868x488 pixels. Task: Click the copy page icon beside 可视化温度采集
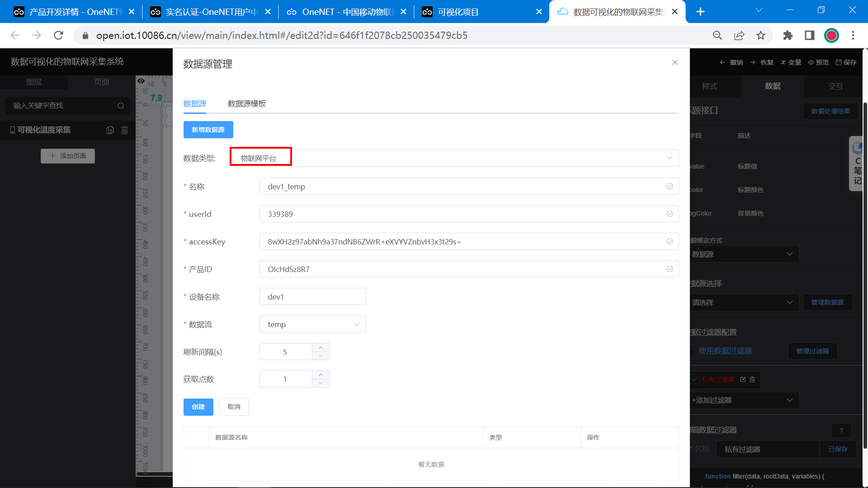(x=110, y=130)
